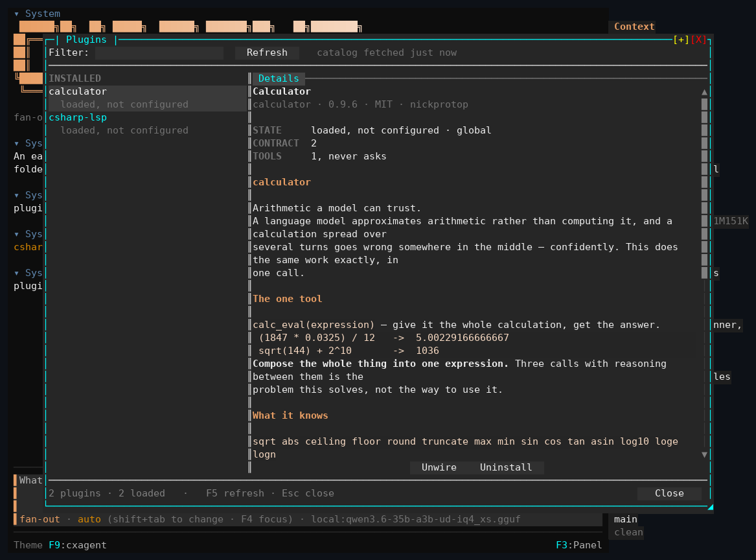Select calculator in installed list
This screenshot has height=560, width=756.
(147, 98)
